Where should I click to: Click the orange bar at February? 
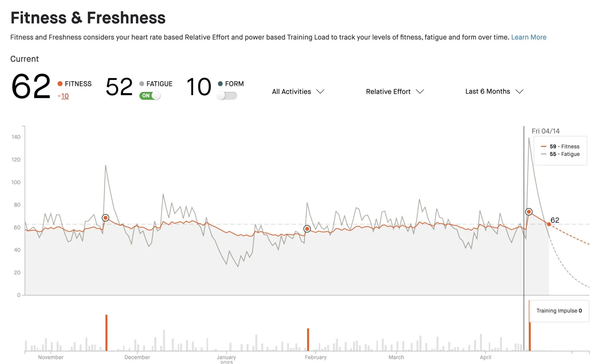click(308, 340)
